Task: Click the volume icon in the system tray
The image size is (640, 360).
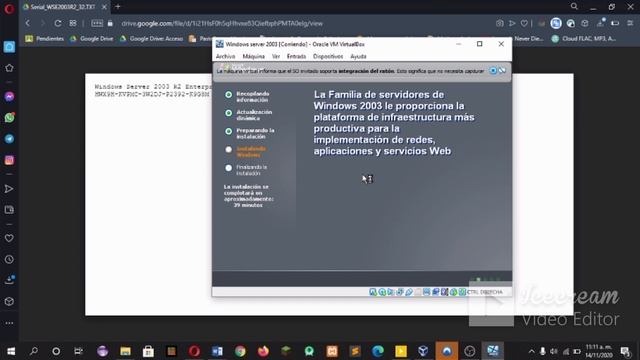Action: 554,351
